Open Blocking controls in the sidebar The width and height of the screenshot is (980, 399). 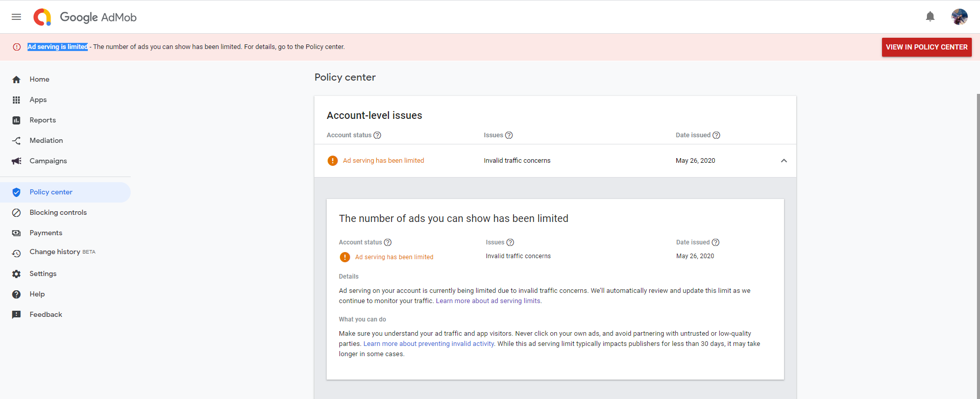click(65, 213)
